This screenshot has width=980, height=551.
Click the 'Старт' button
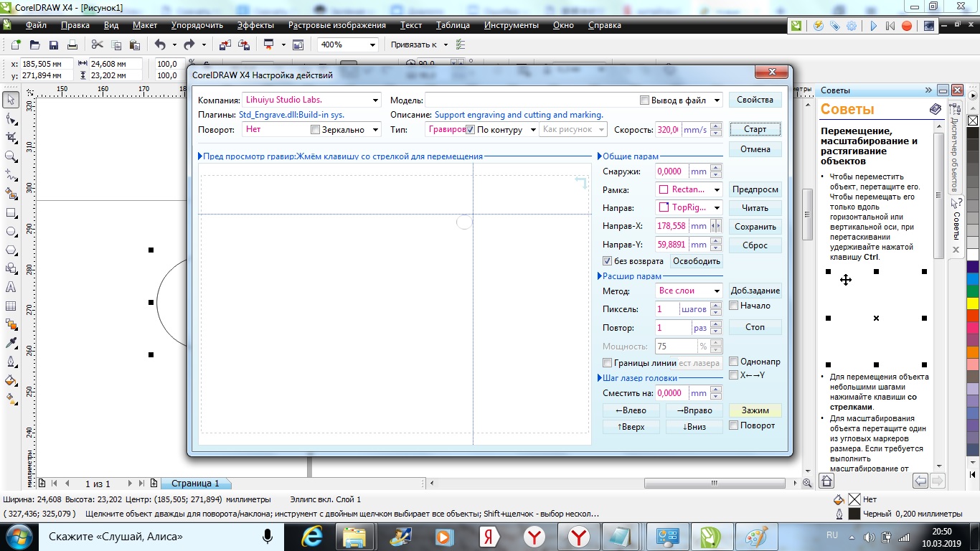(x=755, y=129)
